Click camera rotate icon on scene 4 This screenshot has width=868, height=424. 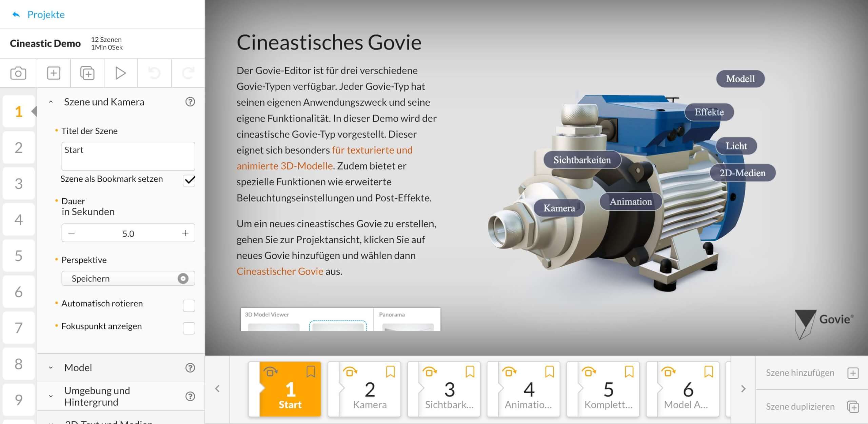pyautogui.click(x=509, y=372)
